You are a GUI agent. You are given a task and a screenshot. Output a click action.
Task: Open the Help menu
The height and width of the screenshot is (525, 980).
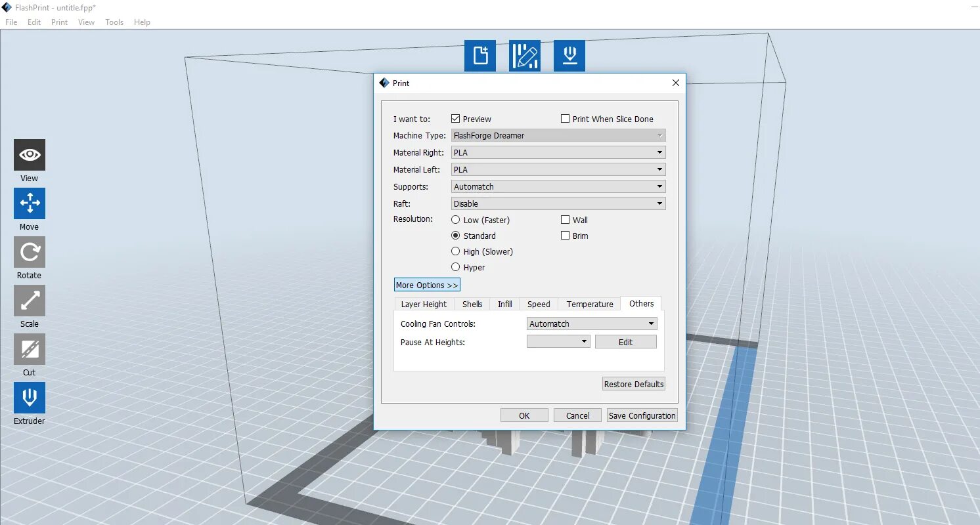pyautogui.click(x=143, y=22)
